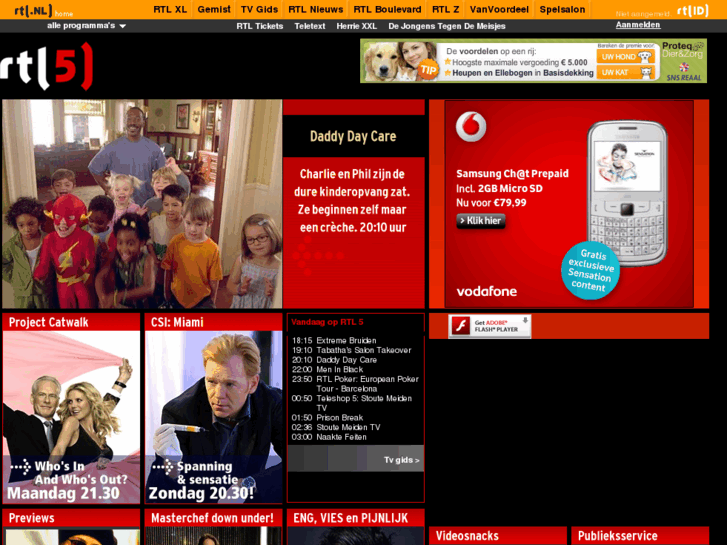Open the Teletext link

[310, 26]
